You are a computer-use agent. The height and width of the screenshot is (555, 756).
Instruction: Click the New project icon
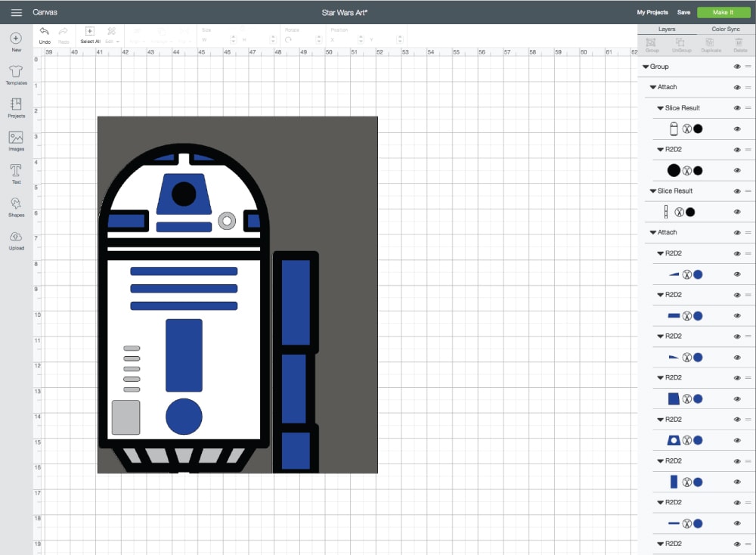(x=16, y=39)
